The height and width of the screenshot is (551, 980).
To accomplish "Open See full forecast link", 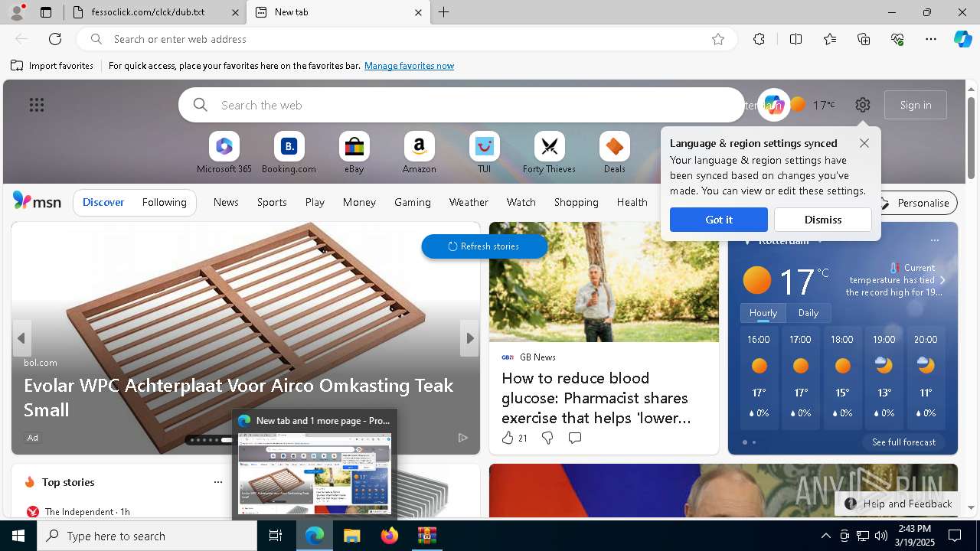I will (x=903, y=442).
